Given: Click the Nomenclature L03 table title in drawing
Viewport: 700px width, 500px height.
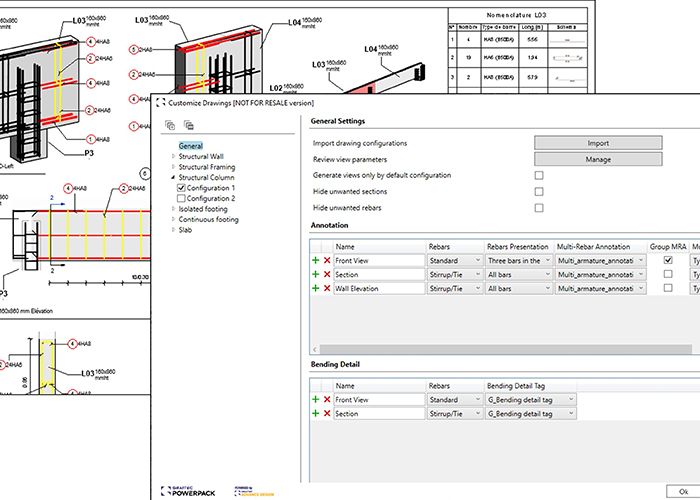Looking at the screenshot, I should [517, 15].
